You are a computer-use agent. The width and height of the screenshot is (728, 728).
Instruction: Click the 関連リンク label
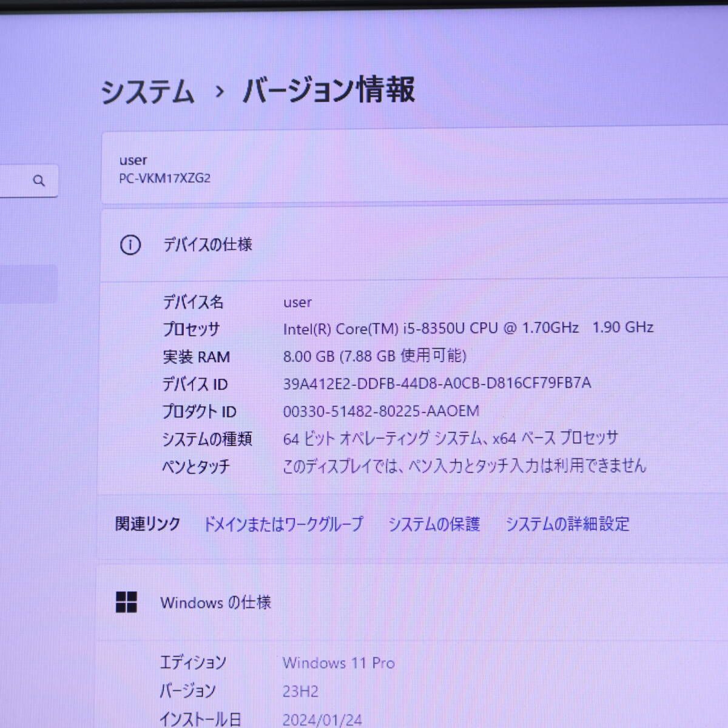pos(148,524)
